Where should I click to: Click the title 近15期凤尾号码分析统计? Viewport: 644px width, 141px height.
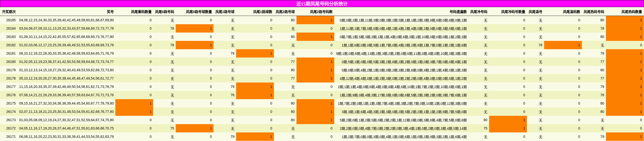point(322,4)
